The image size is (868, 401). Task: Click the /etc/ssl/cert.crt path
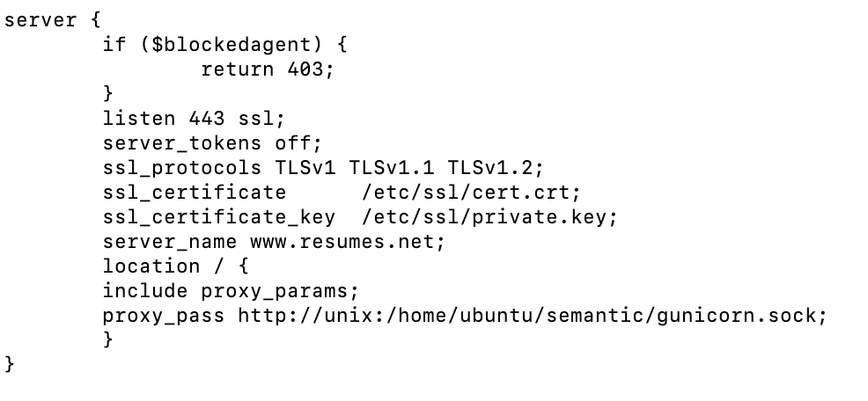point(471,191)
